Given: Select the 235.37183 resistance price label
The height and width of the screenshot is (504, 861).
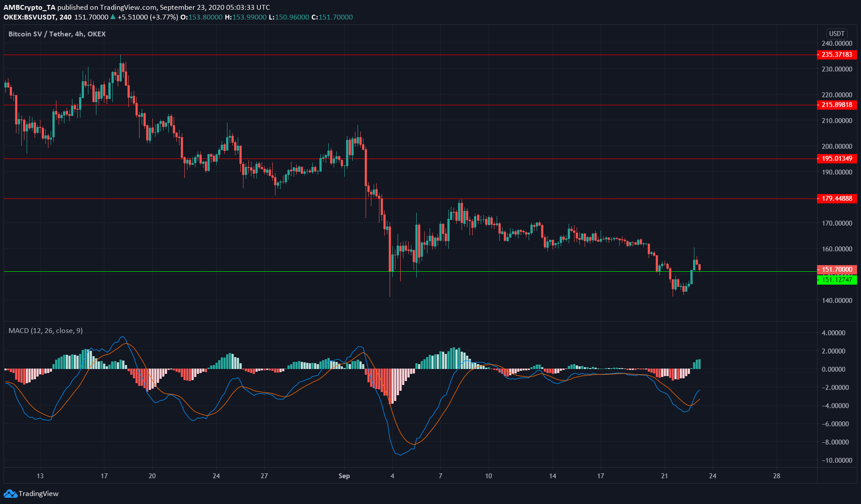Looking at the screenshot, I should (x=837, y=55).
